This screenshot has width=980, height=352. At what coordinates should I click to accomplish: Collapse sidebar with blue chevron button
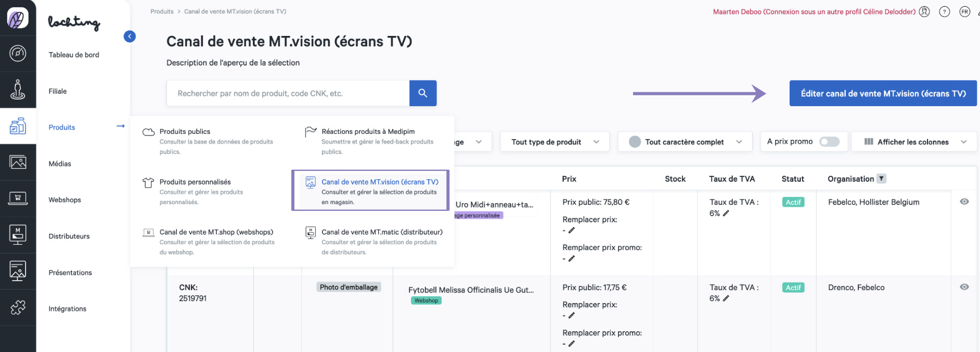(130, 36)
